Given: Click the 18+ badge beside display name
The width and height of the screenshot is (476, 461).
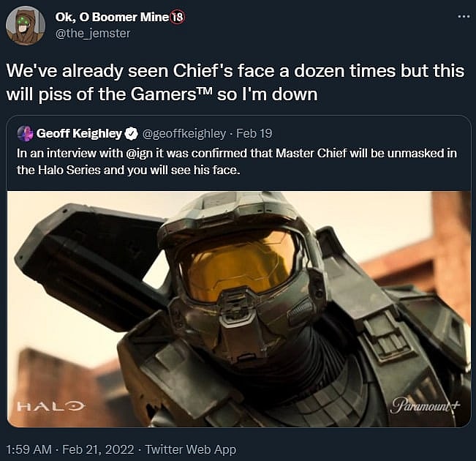Looking at the screenshot, I should point(177,18).
